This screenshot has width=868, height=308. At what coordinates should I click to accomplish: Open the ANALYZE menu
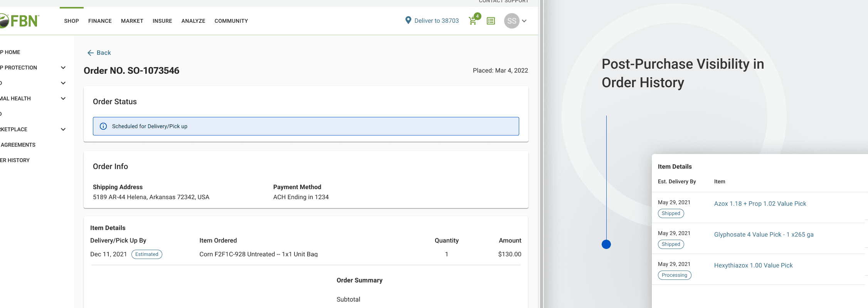tap(193, 21)
